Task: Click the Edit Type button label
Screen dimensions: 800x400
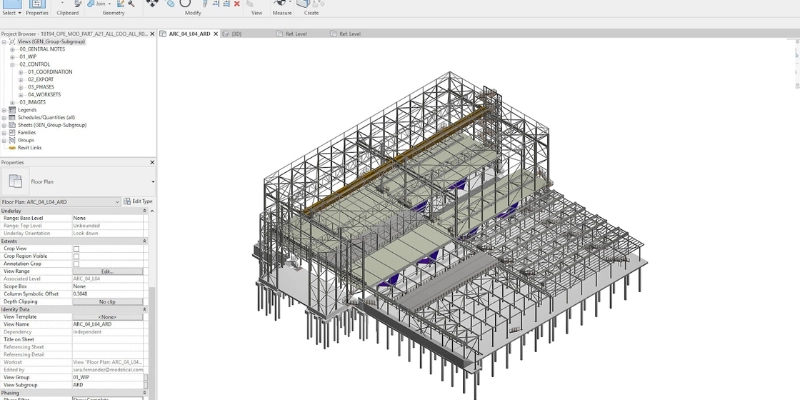Action: click(142, 202)
